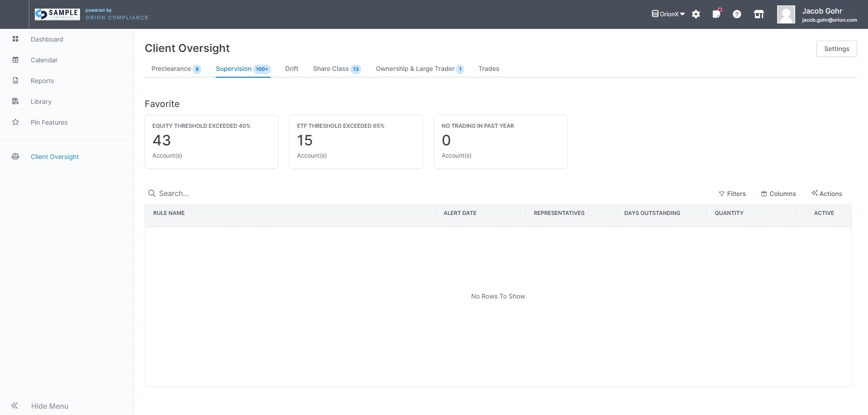Image resolution: width=868 pixels, height=415 pixels.
Task: Click the Share Class 13 badge
Action: coord(356,69)
